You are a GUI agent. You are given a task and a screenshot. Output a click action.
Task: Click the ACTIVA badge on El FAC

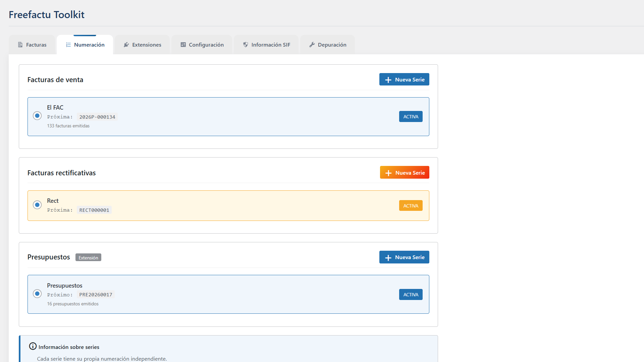(x=411, y=117)
